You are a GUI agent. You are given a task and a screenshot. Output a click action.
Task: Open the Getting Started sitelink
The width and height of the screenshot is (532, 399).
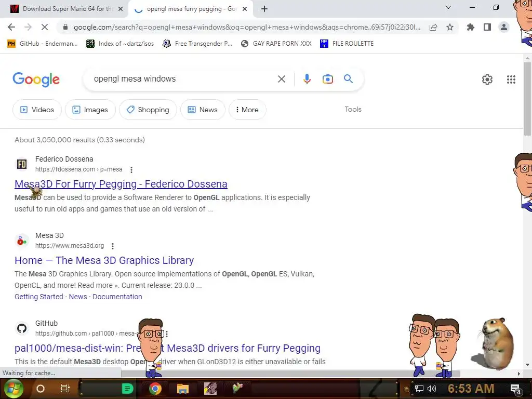[38, 297]
